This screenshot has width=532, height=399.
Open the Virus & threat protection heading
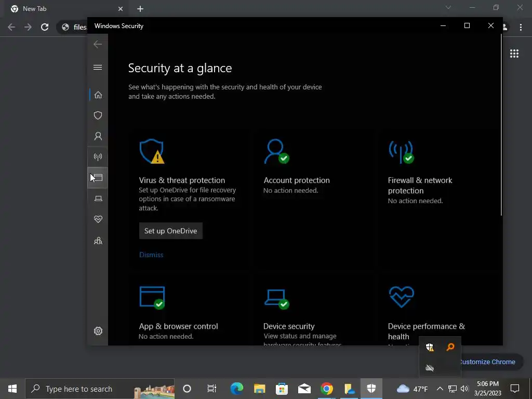point(182,180)
